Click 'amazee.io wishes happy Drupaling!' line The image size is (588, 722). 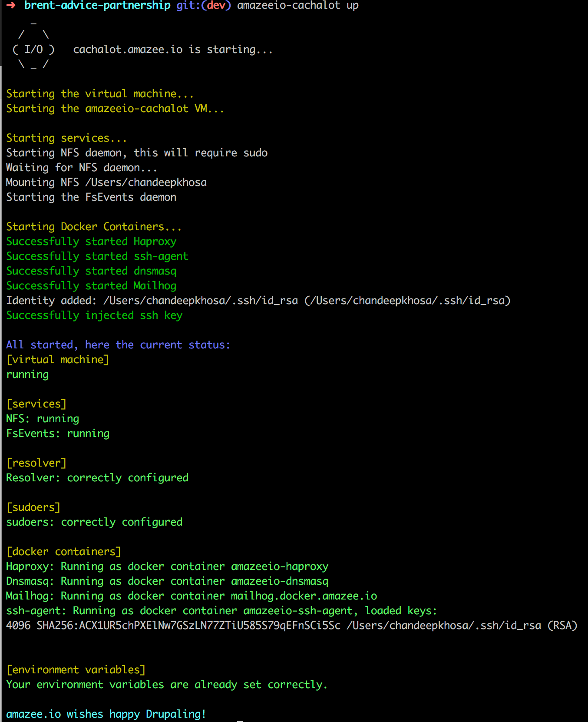[106, 714]
